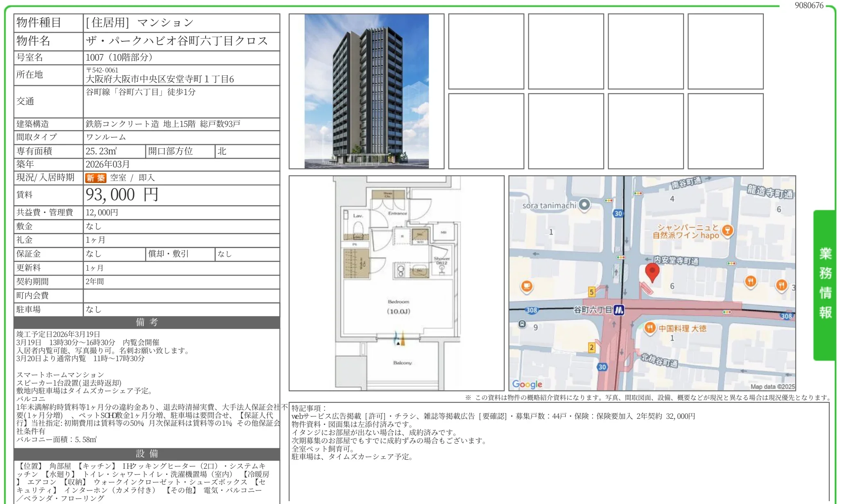Click the bus stop icon on map

click(522, 324)
